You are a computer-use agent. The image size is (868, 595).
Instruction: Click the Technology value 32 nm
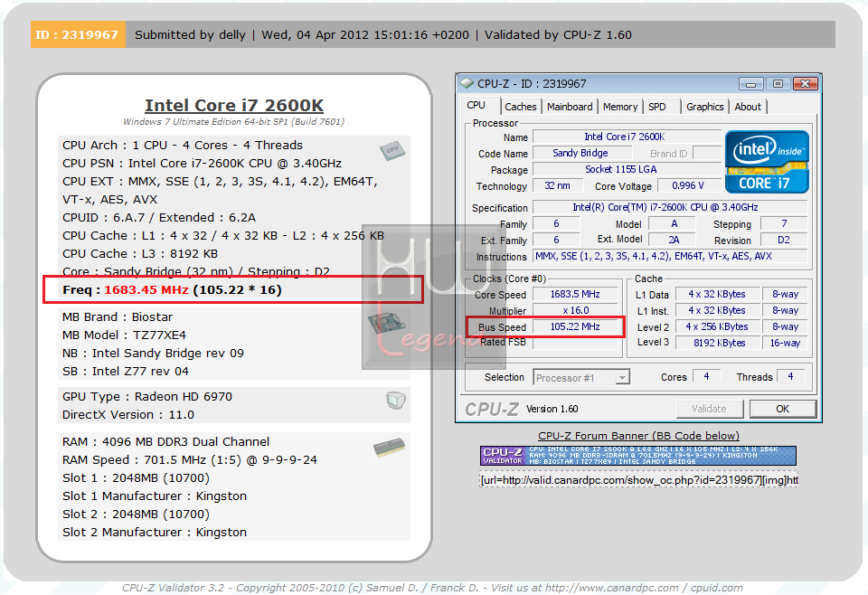pos(558,185)
